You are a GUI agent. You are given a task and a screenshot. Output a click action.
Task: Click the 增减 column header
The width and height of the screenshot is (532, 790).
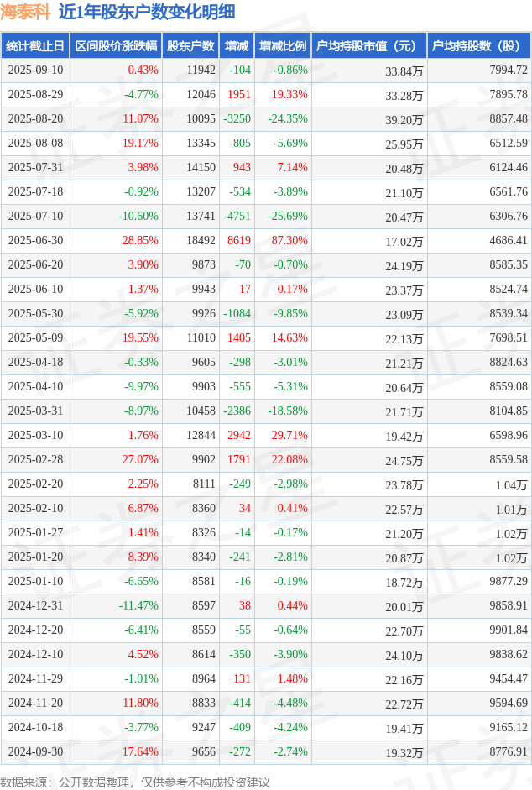tap(237, 46)
